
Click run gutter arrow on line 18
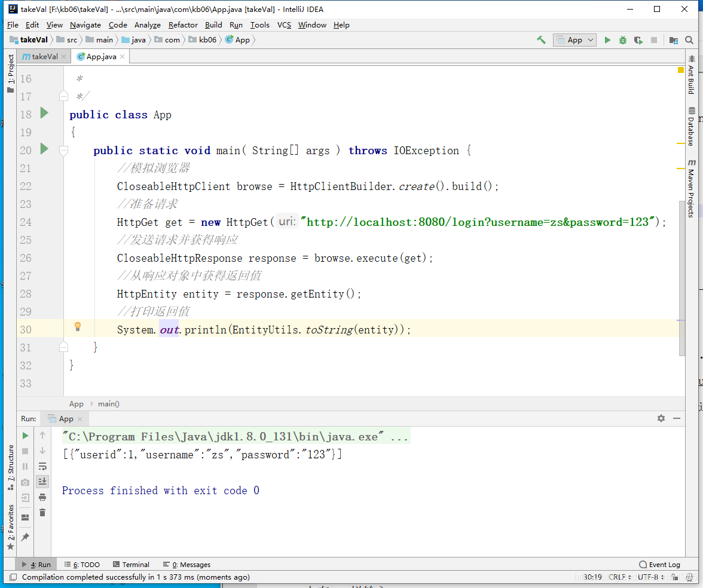point(44,112)
